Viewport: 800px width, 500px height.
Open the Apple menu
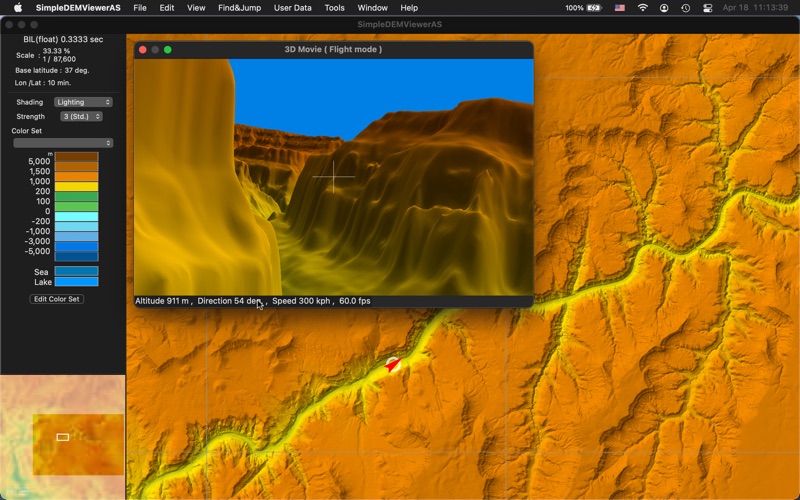(18, 8)
